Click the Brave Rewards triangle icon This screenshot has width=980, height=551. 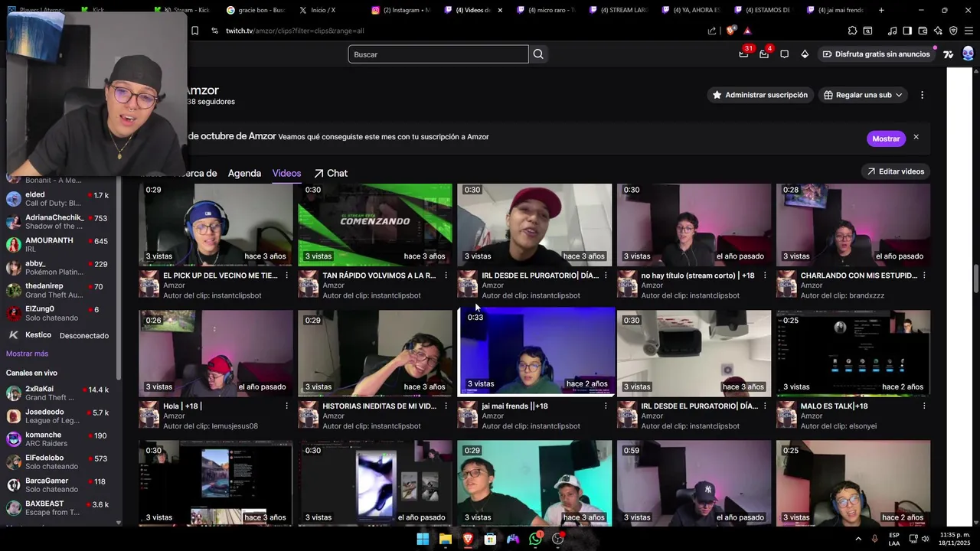point(747,31)
